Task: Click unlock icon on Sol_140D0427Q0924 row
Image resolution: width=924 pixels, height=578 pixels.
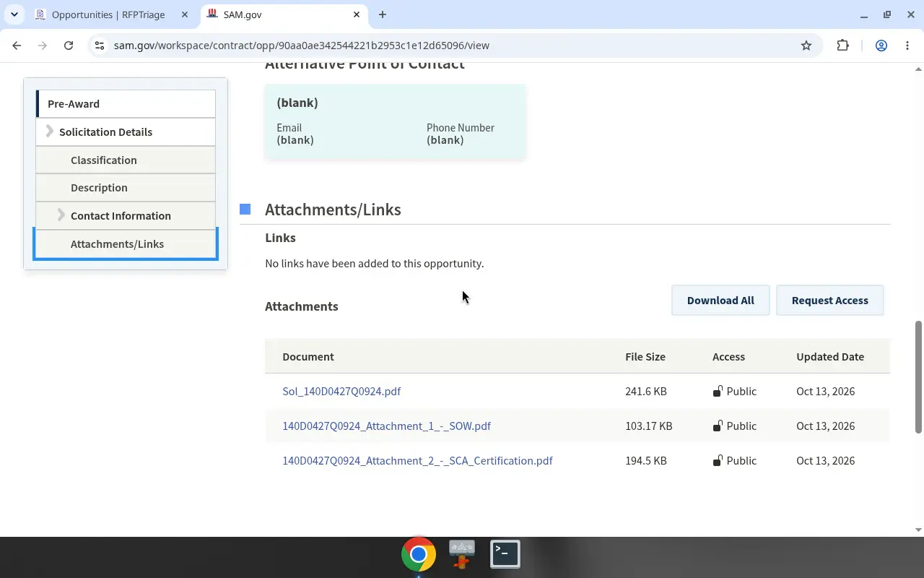Action: pyautogui.click(x=718, y=391)
